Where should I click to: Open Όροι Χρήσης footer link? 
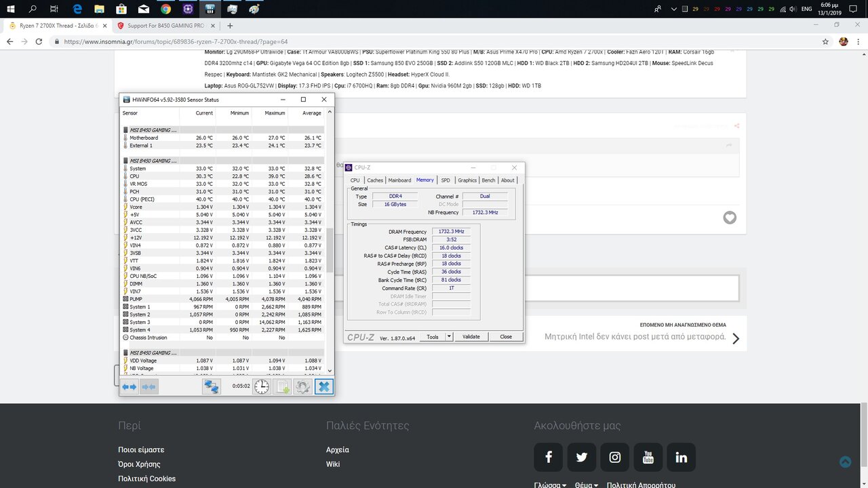pyautogui.click(x=139, y=464)
